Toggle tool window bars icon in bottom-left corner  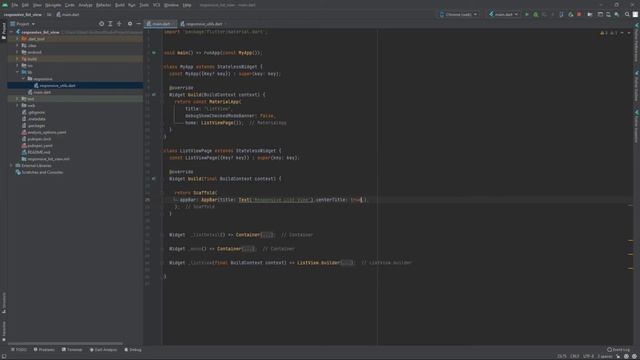4,356
